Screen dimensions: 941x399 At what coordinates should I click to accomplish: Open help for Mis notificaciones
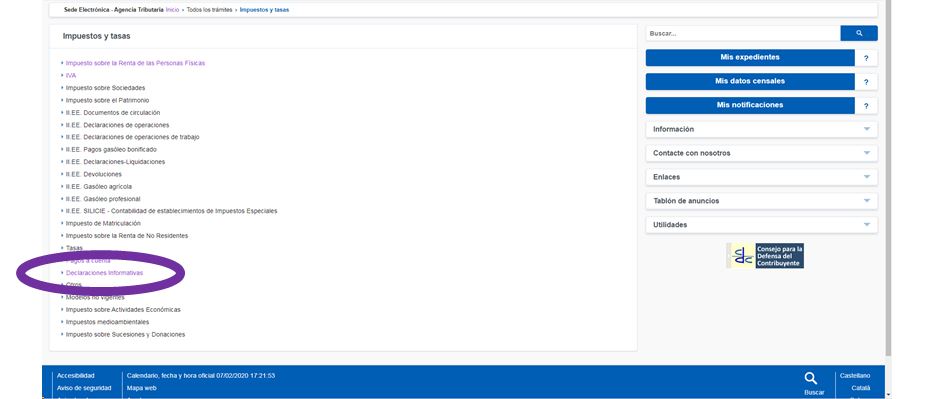(x=865, y=106)
